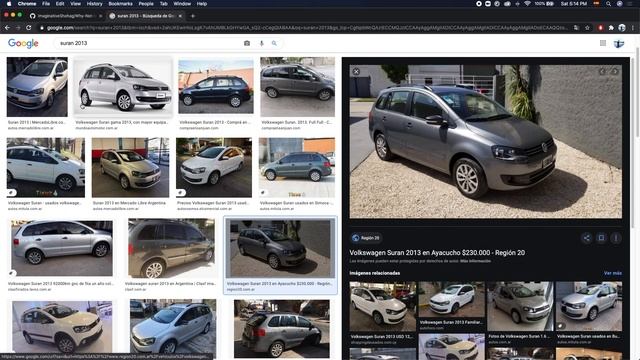Viewport: 640px width, 360px height.
Task: Click the Chrome address bar URL
Action: (x=306, y=28)
